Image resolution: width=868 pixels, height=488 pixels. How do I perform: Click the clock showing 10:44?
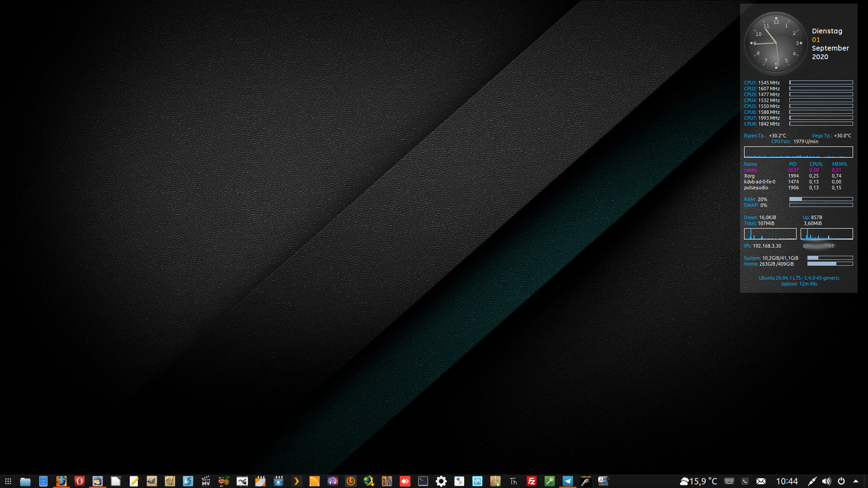[787, 481]
